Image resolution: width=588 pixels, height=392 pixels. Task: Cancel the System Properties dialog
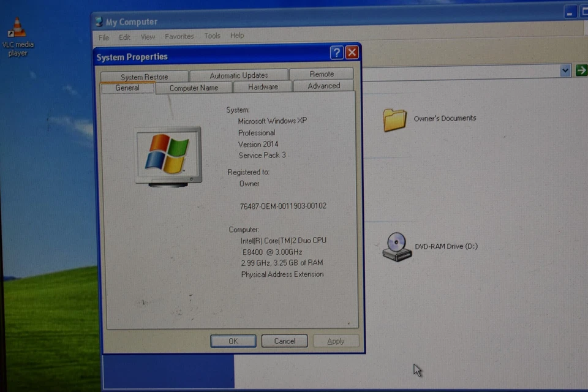tap(284, 341)
